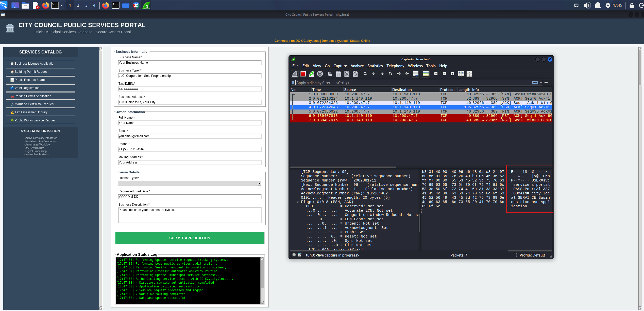Click the Business Name input field
The height and width of the screenshot is (311, 644).
click(x=190, y=63)
